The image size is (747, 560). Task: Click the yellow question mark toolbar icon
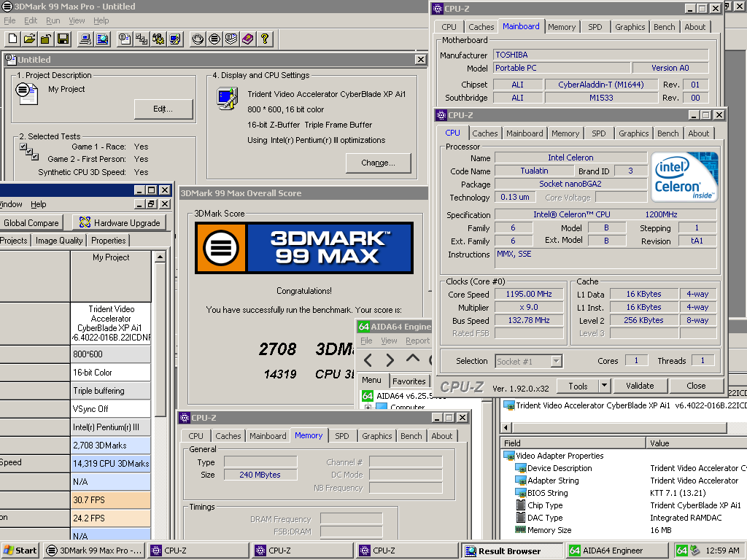pos(264,39)
